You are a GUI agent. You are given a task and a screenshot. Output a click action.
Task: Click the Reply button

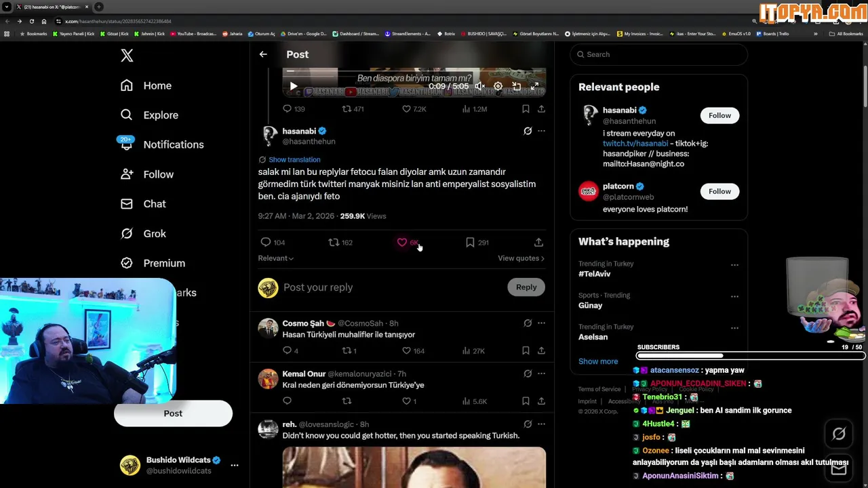526,287
